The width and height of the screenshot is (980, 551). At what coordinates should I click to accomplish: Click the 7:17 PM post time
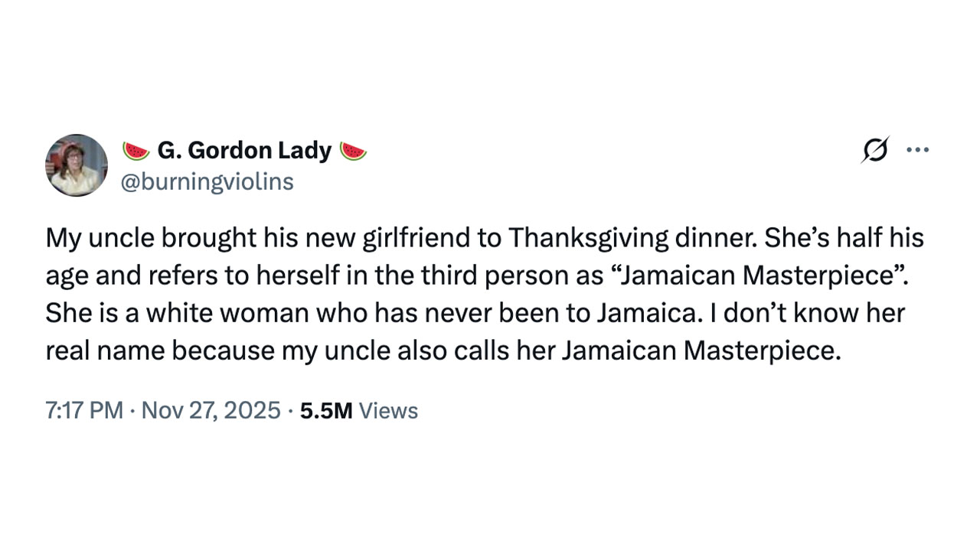coord(84,411)
